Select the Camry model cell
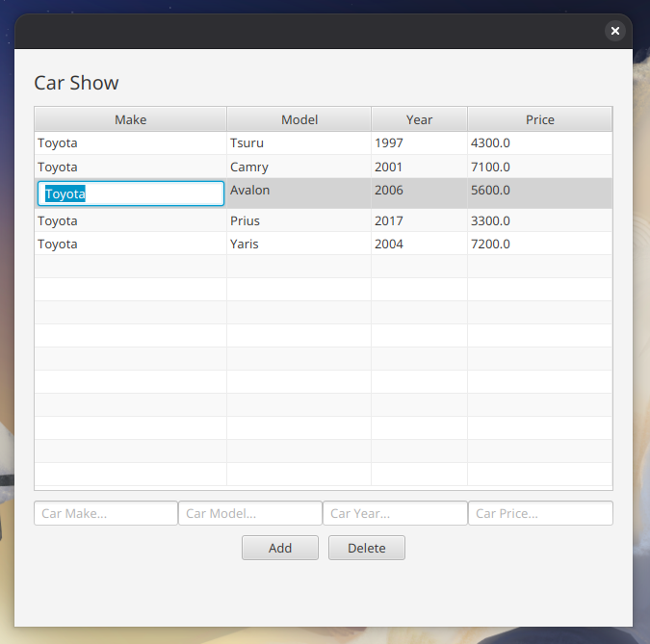This screenshot has width=650, height=644. 299,167
